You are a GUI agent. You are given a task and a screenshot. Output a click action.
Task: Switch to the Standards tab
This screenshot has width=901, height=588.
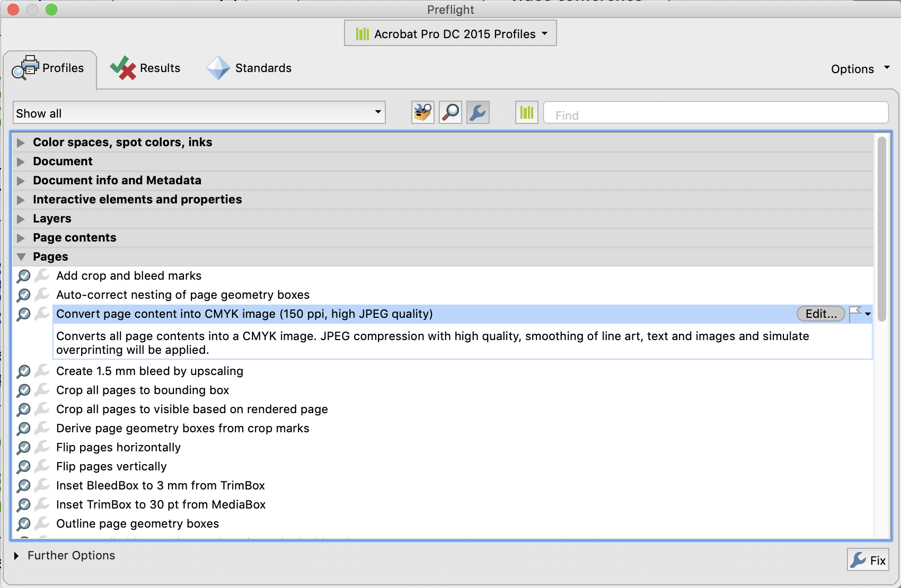point(249,68)
